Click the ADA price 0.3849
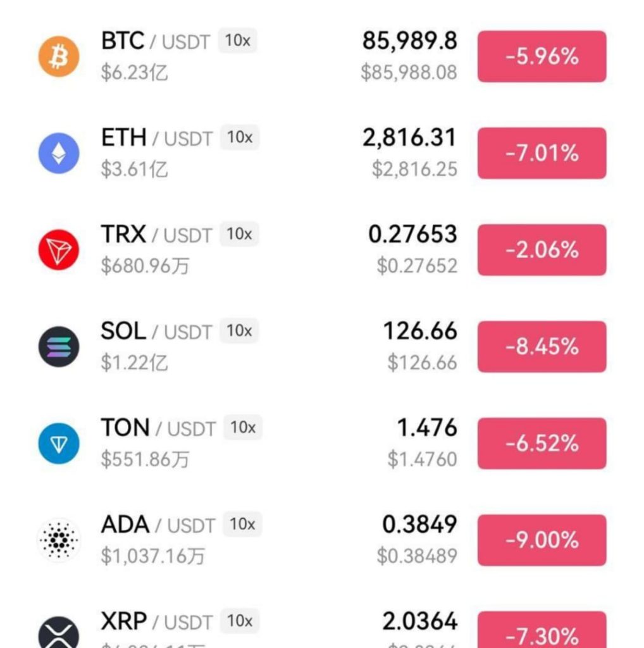The width and height of the screenshot is (644, 648). pyautogui.click(x=419, y=524)
